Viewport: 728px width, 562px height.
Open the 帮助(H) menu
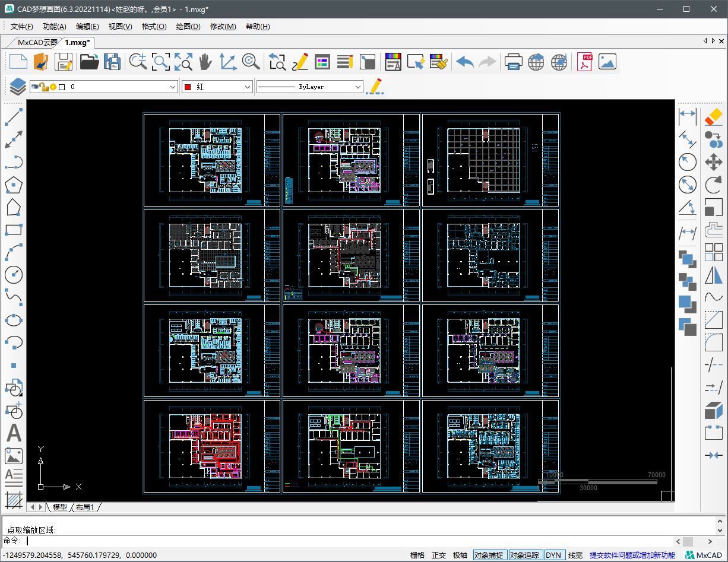pos(258,27)
